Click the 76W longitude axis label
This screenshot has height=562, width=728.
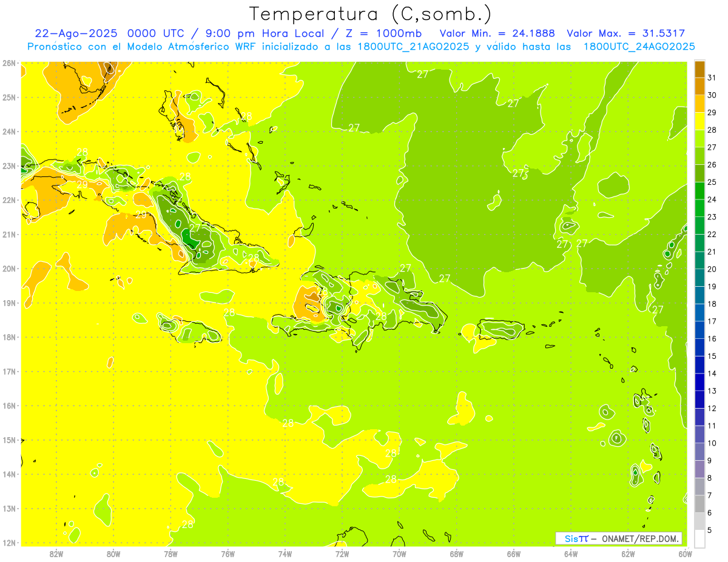click(x=228, y=554)
